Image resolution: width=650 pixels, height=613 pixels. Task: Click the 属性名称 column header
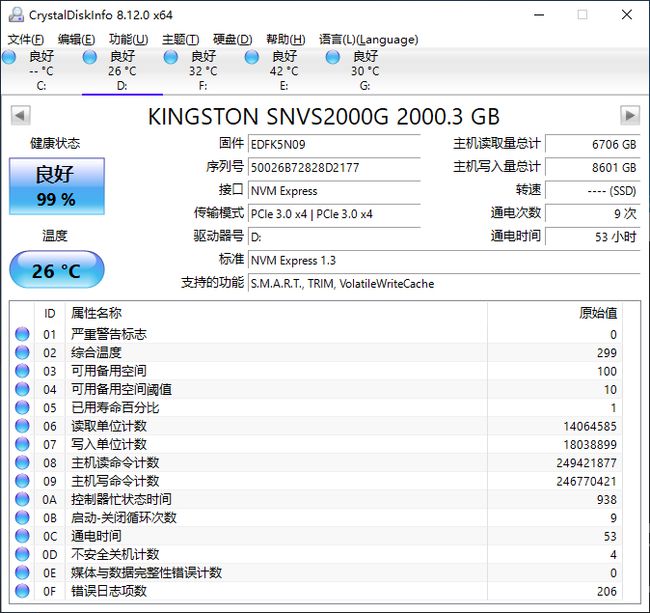(276, 313)
